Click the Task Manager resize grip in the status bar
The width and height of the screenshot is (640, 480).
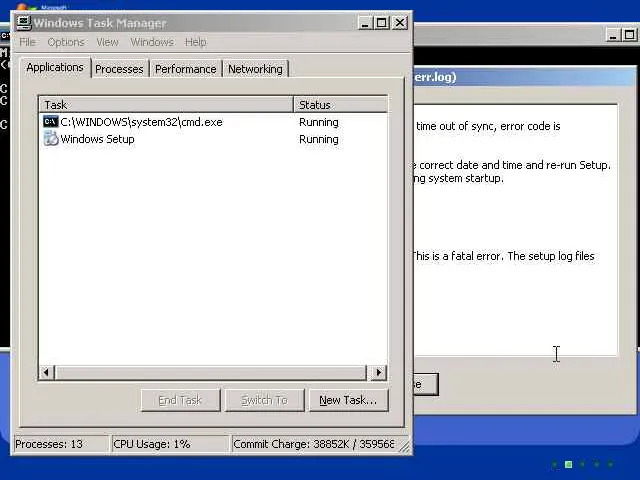[x=404, y=446]
